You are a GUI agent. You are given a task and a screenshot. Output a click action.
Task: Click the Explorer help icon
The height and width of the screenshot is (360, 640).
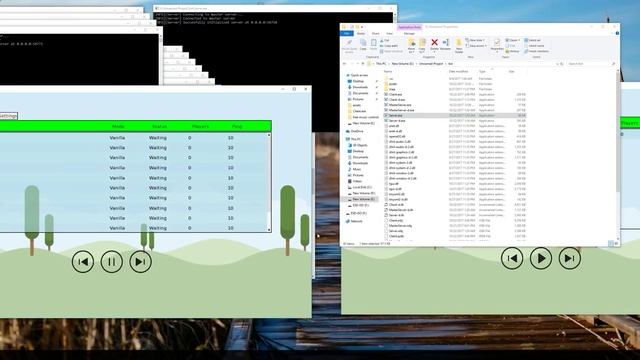tap(617, 33)
